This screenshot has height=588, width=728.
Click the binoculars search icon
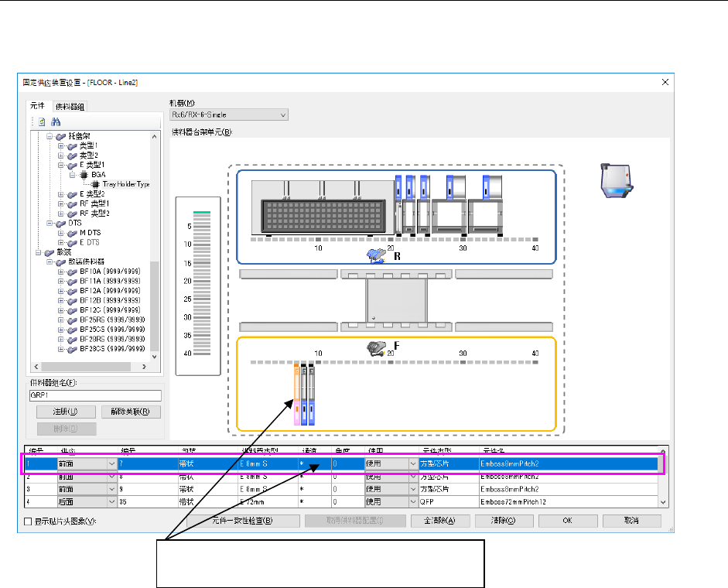[x=55, y=121]
